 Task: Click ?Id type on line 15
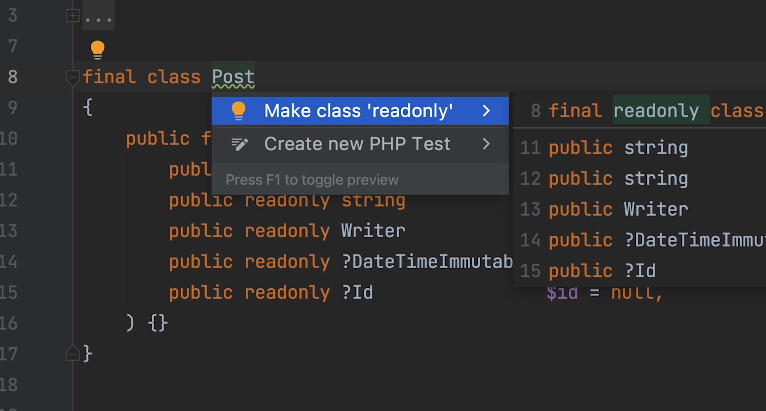[x=357, y=292]
